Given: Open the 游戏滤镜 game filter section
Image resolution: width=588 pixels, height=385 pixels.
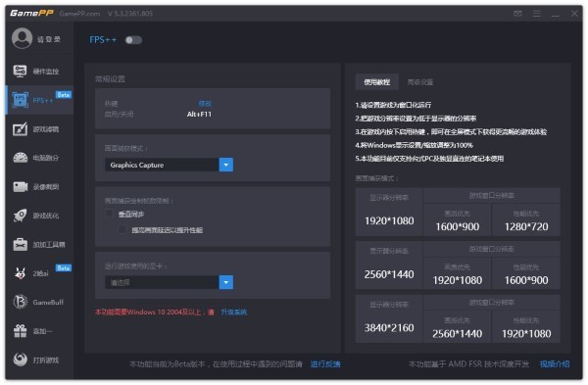Looking at the screenshot, I should [39, 129].
